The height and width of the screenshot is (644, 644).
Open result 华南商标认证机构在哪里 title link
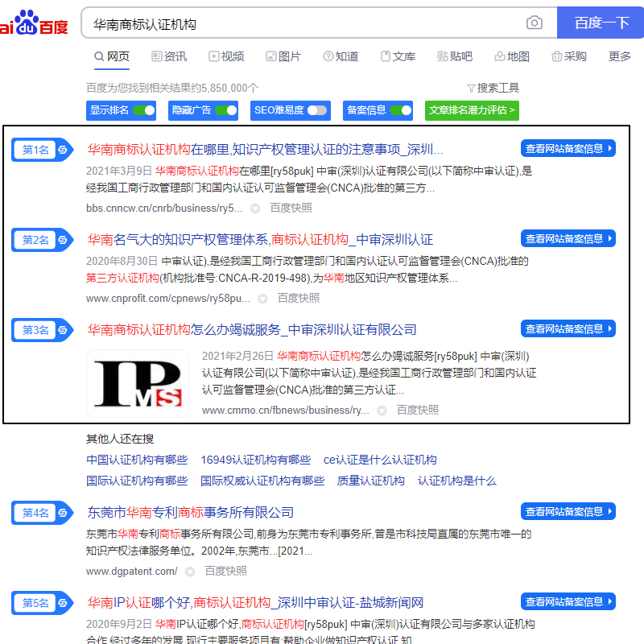pyautogui.click(x=265, y=150)
